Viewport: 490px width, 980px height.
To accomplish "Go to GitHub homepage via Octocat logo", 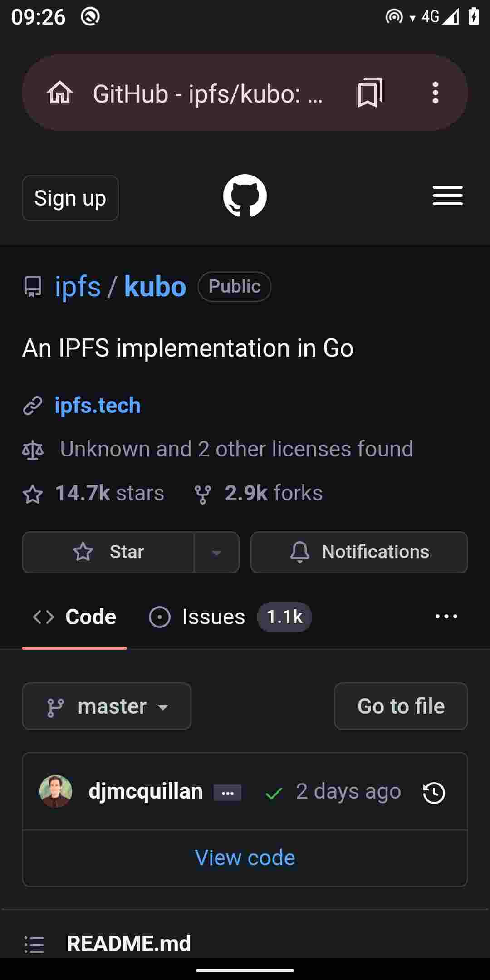I will pos(245,196).
